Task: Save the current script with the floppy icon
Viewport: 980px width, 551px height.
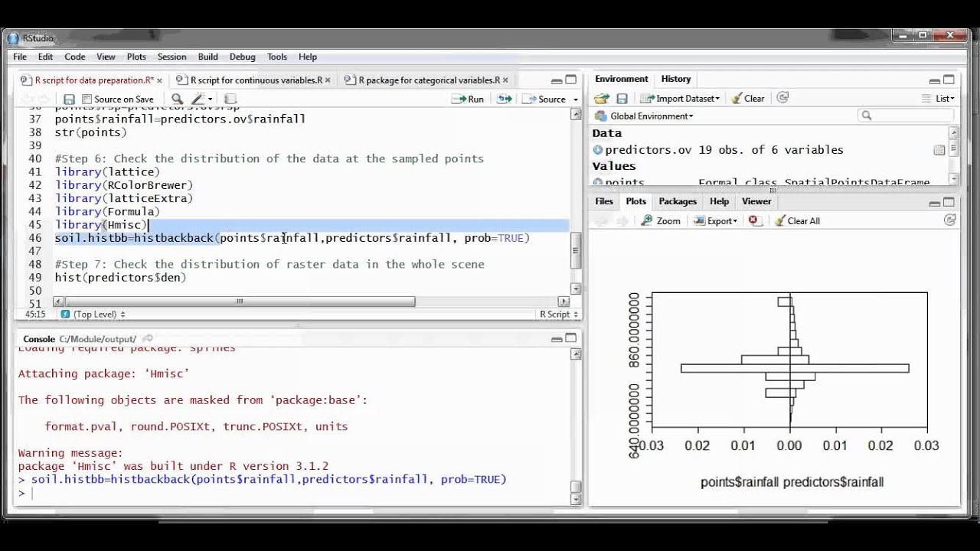Action: point(69,99)
